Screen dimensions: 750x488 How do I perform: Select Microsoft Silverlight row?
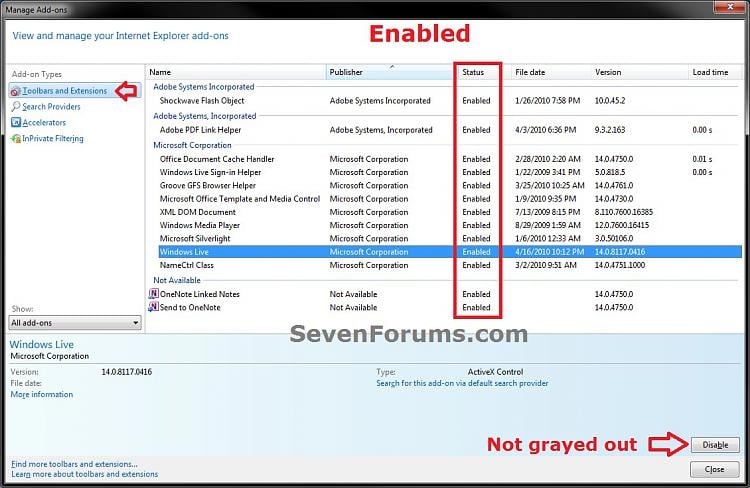(450, 238)
